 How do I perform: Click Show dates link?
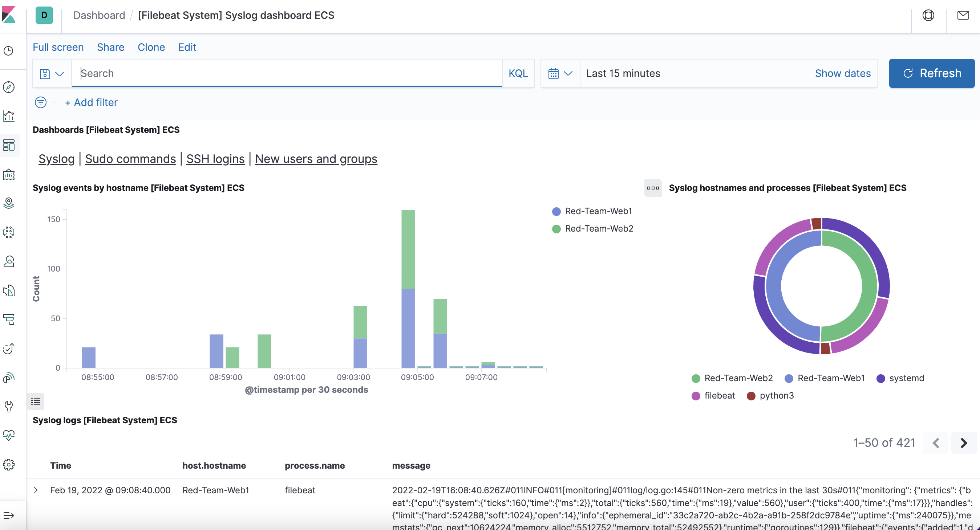point(843,73)
